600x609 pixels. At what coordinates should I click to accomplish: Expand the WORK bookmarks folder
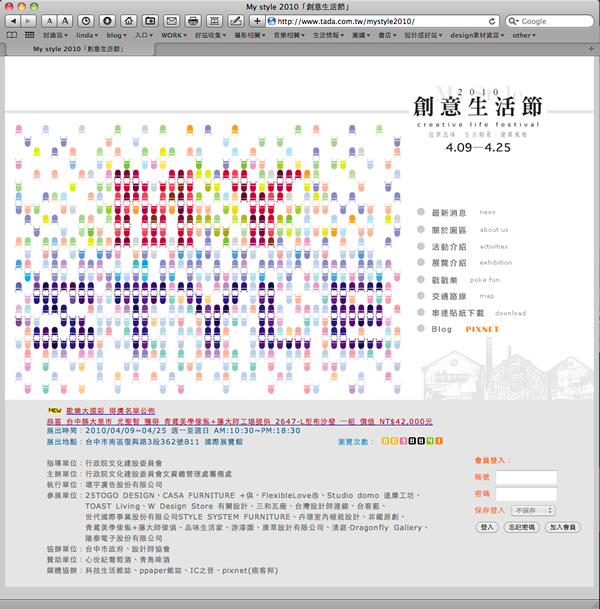click(174, 35)
